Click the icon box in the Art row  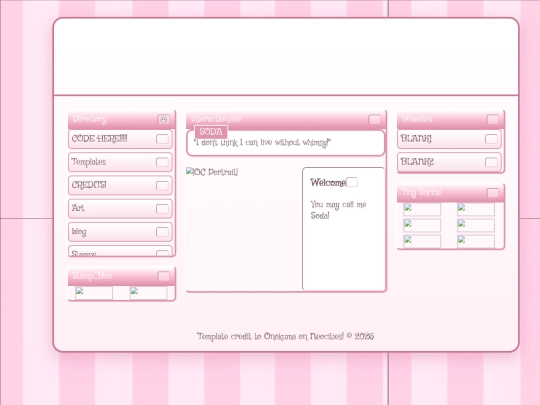point(162,209)
